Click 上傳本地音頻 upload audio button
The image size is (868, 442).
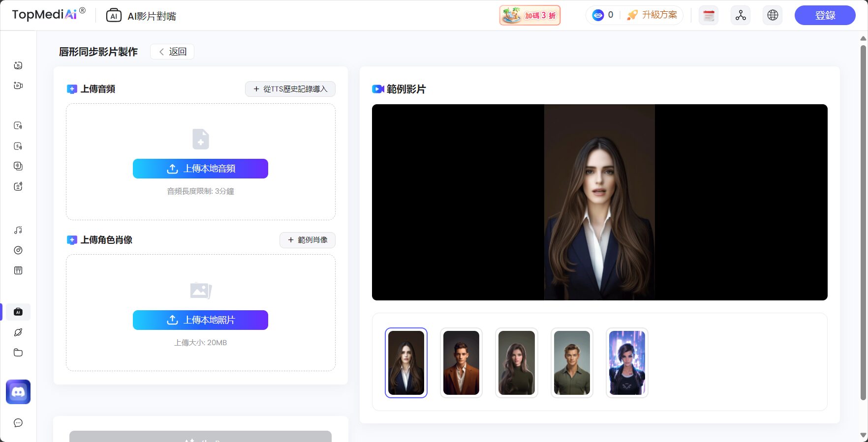tap(200, 169)
